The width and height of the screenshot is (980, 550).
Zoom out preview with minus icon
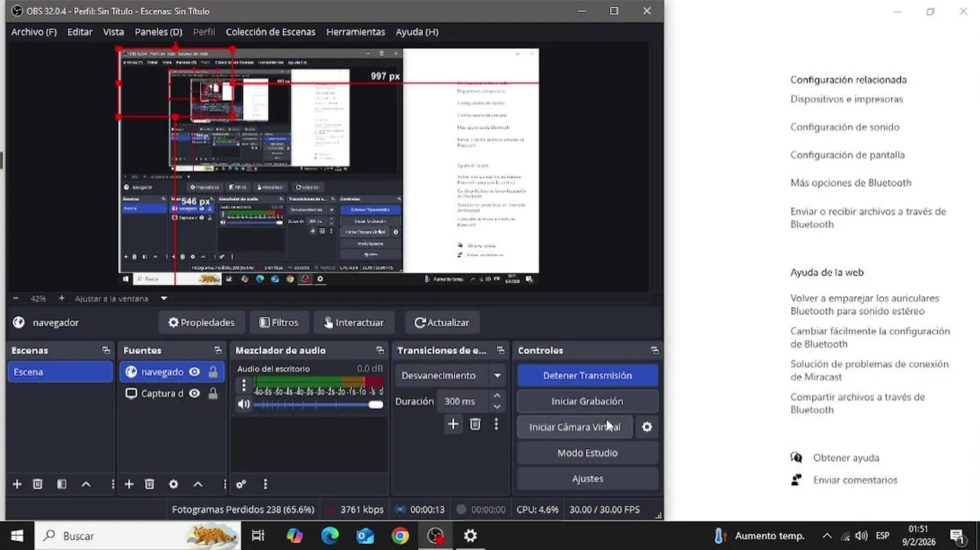point(15,299)
